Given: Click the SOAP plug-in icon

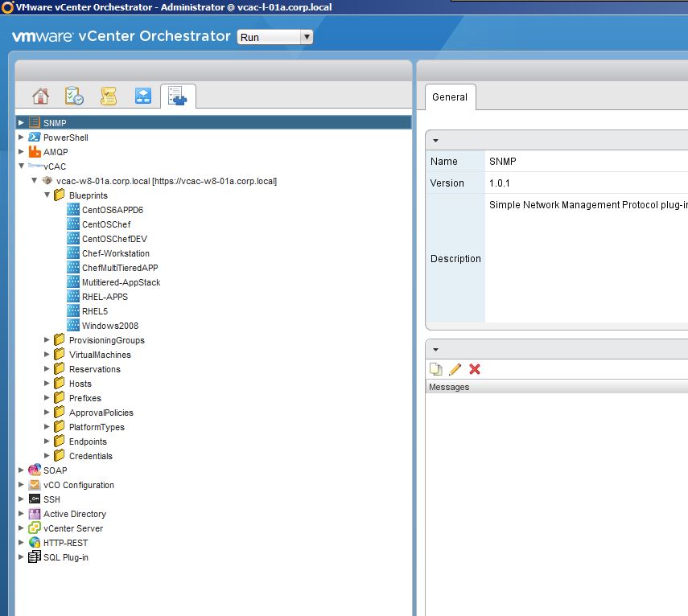Looking at the screenshot, I should tap(35, 470).
